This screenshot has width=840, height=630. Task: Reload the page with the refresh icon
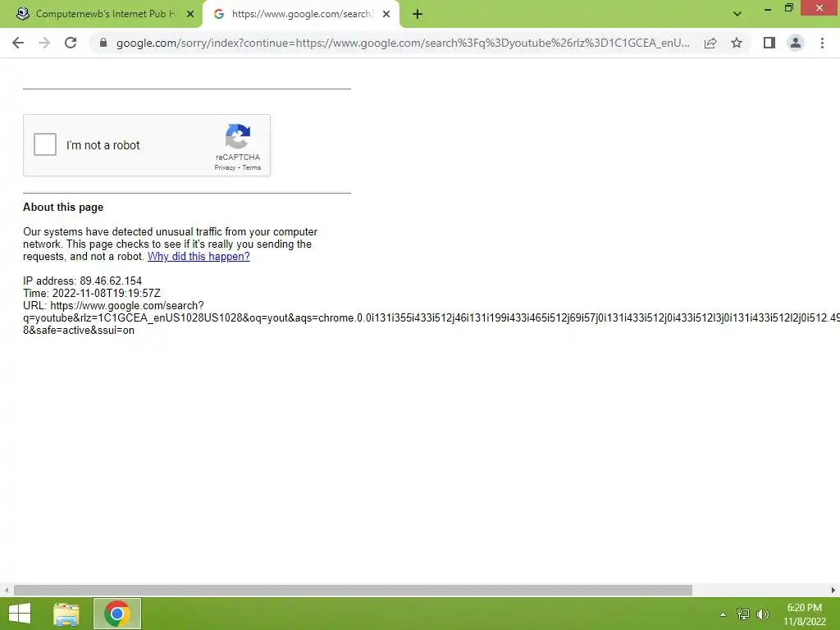(71, 43)
